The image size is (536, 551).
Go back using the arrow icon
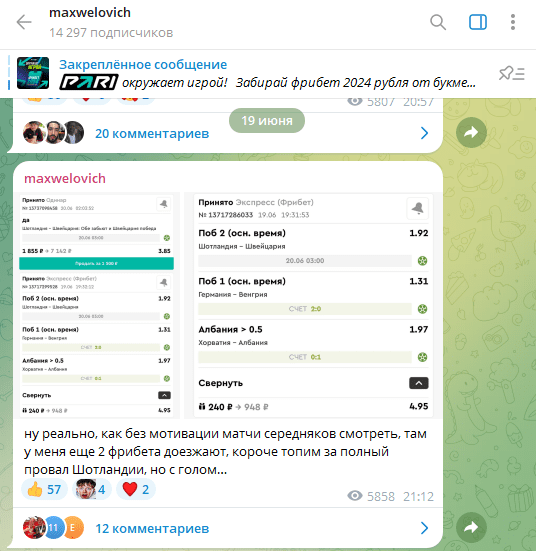point(24,22)
